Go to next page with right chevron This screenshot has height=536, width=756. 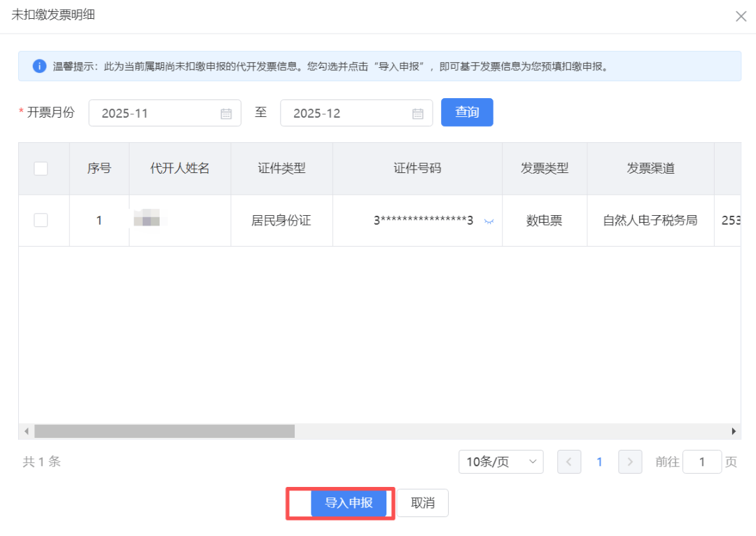point(630,462)
